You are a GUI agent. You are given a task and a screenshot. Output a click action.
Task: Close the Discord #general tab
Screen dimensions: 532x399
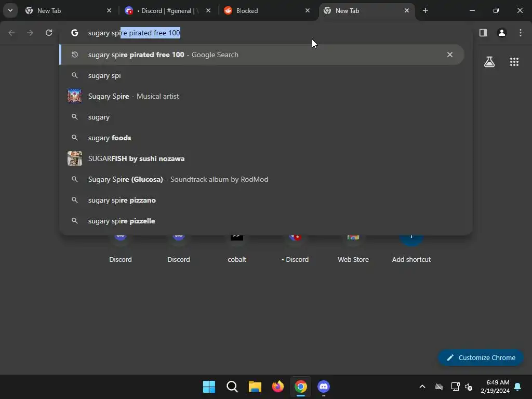click(208, 10)
